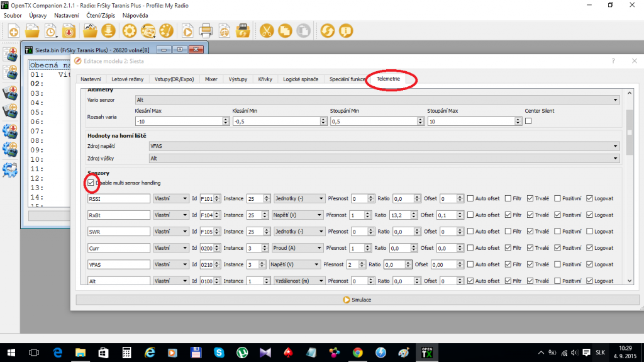
Task: Click the orange info icon in toolbar
Action: click(x=345, y=30)
